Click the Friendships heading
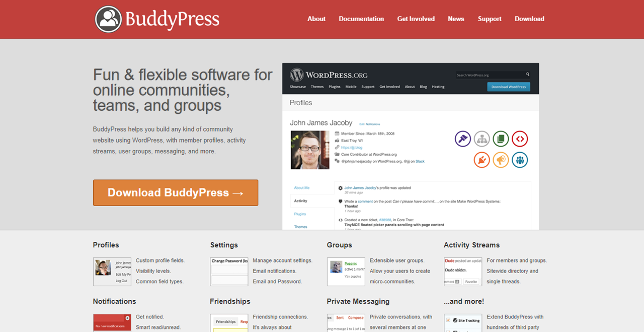The image size is (644, 332). tap(230, 301)
